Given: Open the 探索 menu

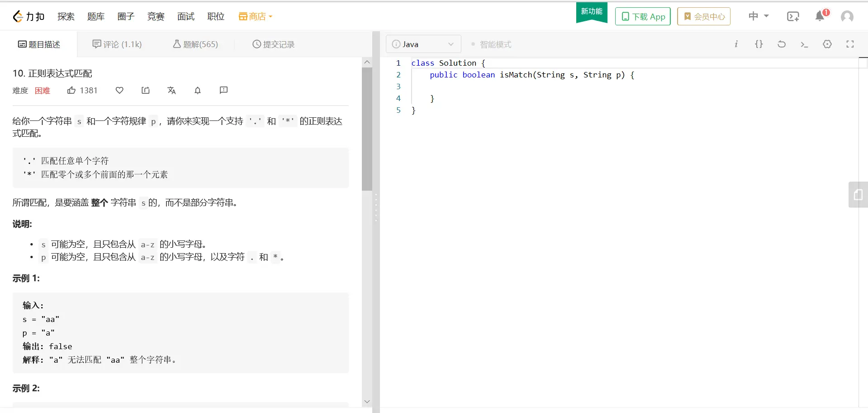Looking at the screenshot, I should 66,17.
